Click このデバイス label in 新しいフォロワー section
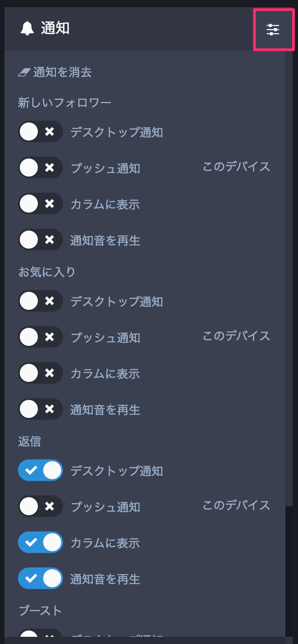 tap(236, 167)
